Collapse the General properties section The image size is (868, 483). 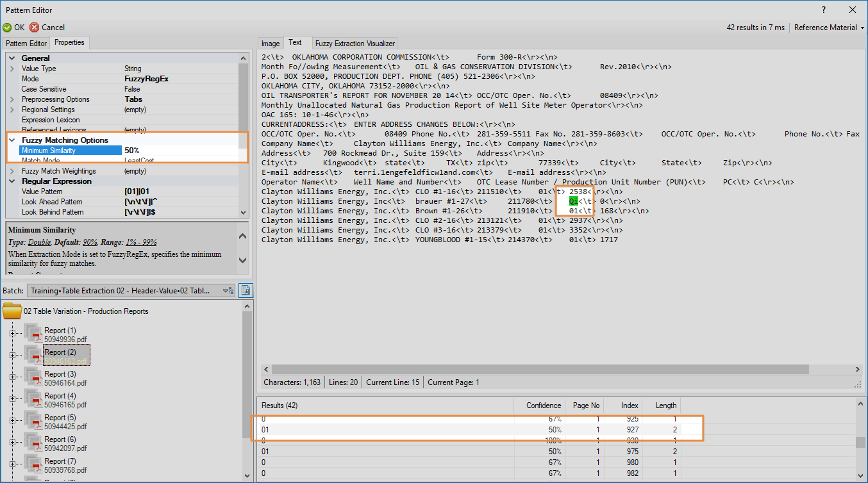[x=12, y=58]
